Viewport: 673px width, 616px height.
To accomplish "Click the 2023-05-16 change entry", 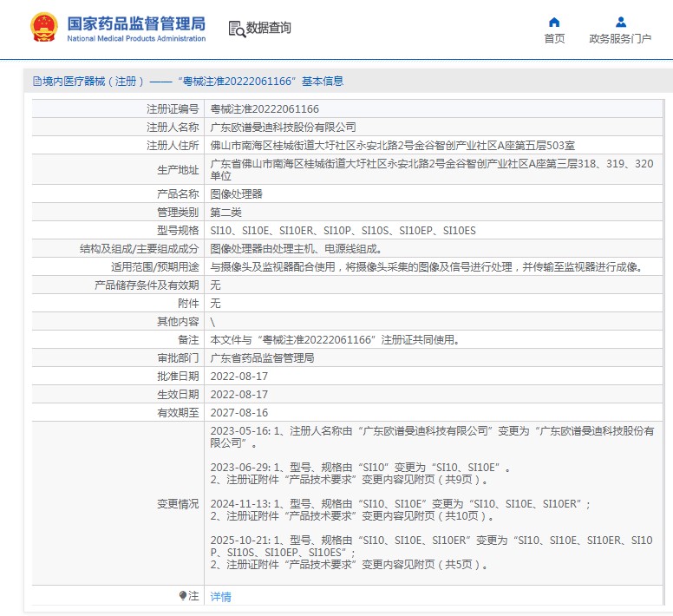I will pyautogui.click(x=432, y=436).
